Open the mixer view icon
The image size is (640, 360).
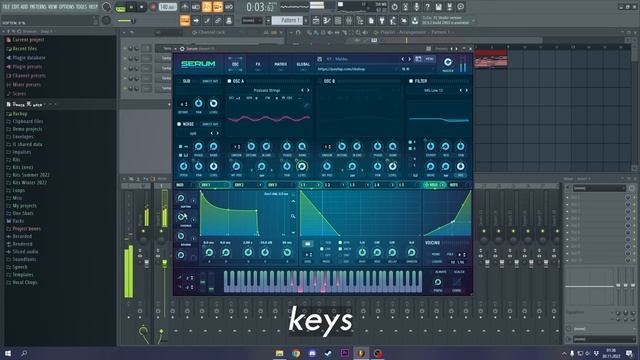coord(349,20)
